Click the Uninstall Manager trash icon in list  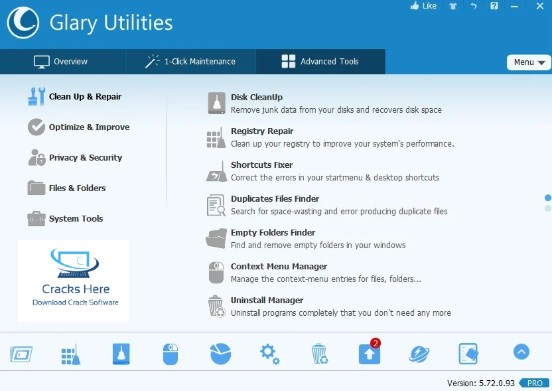[x=216, y=306]
